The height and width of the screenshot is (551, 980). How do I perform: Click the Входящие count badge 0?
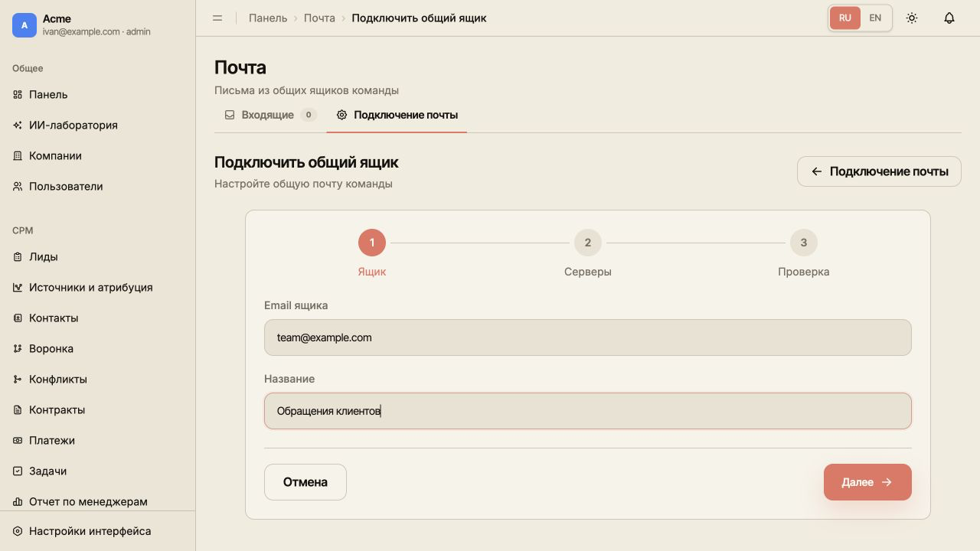(309, 115)
